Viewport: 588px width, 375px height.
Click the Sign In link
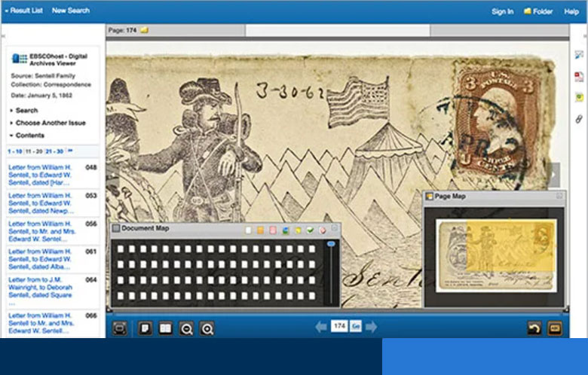coord(502,11)
